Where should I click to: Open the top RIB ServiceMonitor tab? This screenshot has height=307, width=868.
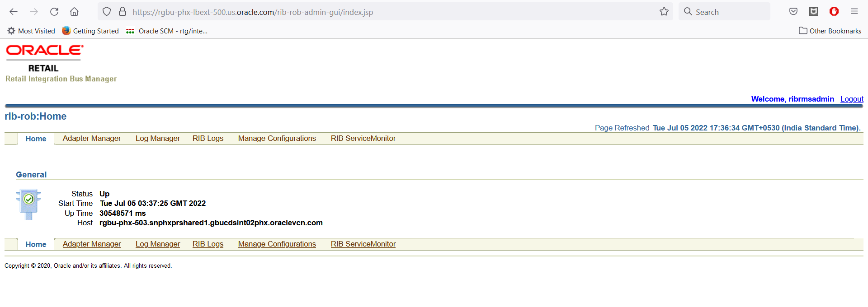click(x=363, y=138)
